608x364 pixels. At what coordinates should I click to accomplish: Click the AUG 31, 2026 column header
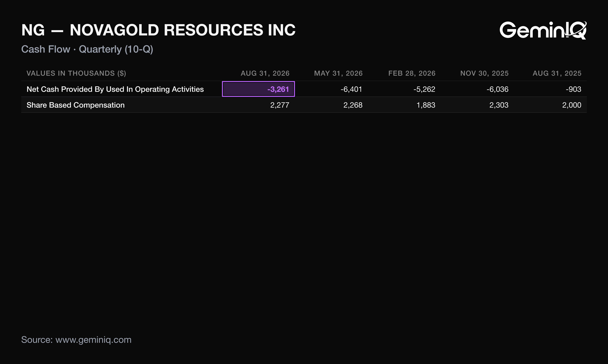pyautogui.click(x=265, y=73)
